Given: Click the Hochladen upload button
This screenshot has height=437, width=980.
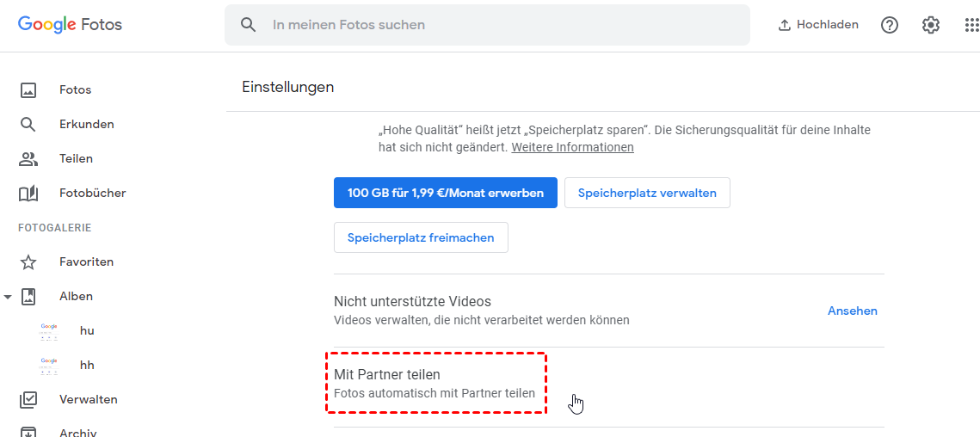Looking at the screenshot, I should (x=818, y=25).
